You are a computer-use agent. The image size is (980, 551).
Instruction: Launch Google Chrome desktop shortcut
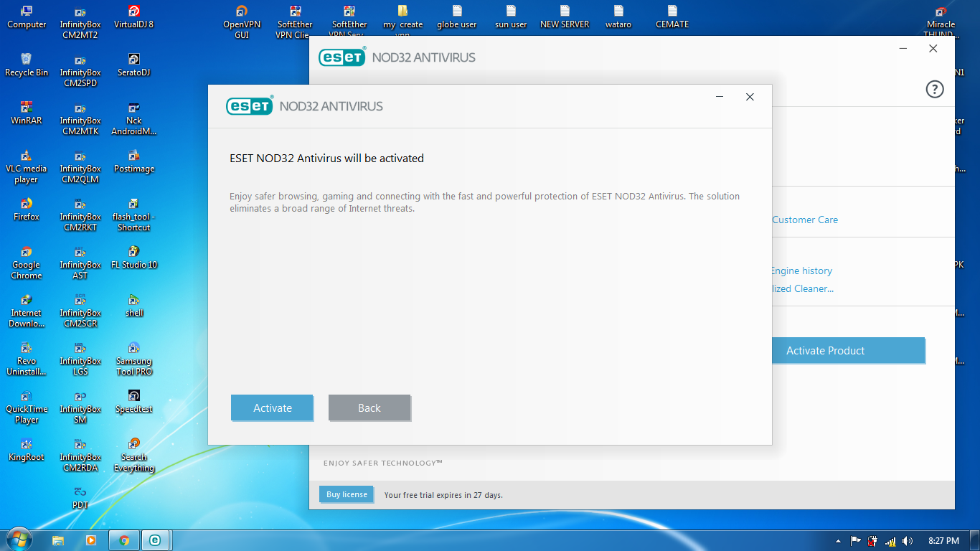coord(27,263)
